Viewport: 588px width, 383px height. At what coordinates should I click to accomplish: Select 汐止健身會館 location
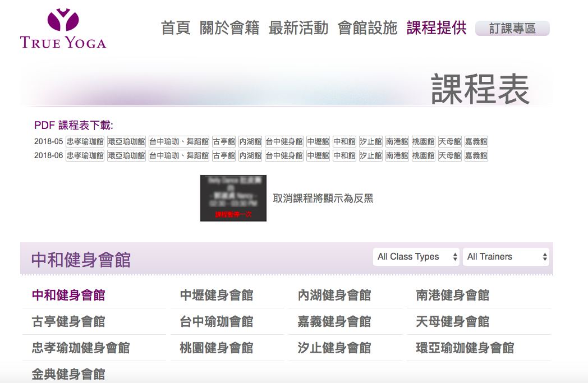point(334,348)
